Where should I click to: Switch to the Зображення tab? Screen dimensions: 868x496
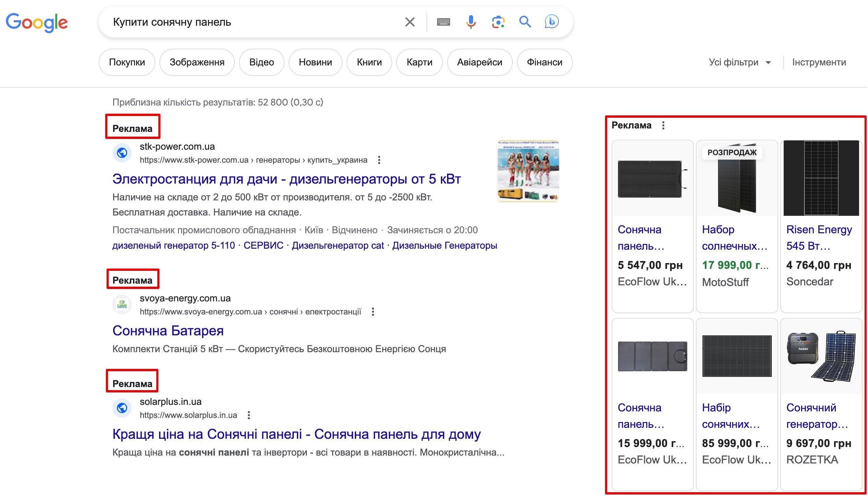pyautogui.click(x=197, y=62)
